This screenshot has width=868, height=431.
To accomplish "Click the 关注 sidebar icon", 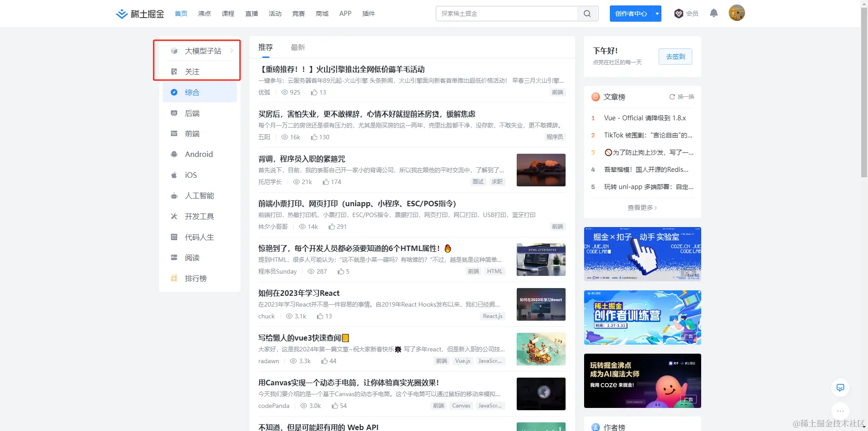I will 174,71.
